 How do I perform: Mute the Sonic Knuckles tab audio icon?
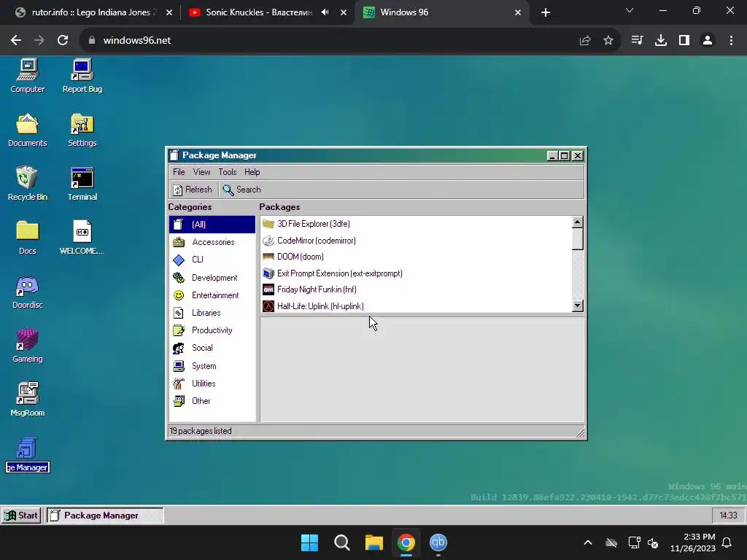(325, 12)
